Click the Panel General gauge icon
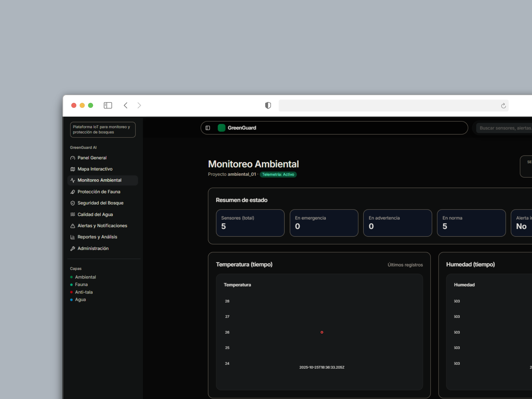This screenshot has width=532, height=399. coord(73,158)
